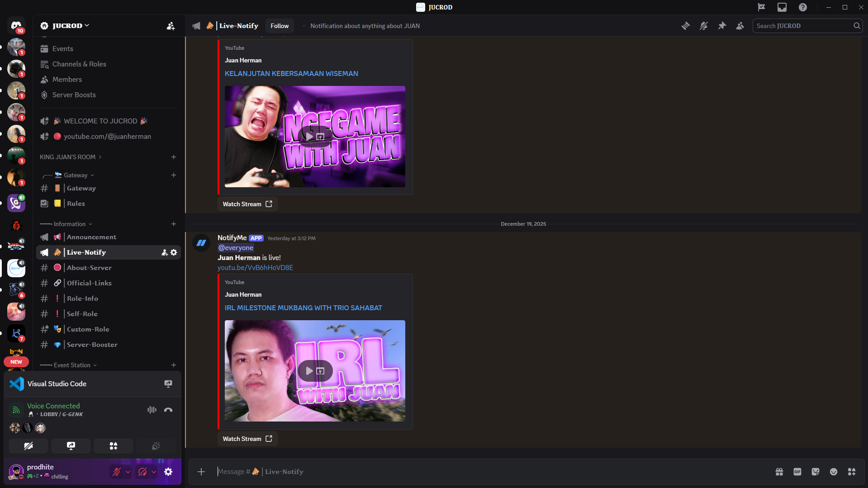The image size is (868, 488).
Task: Toggle microphone mute button
Action: tap(117, 472)
